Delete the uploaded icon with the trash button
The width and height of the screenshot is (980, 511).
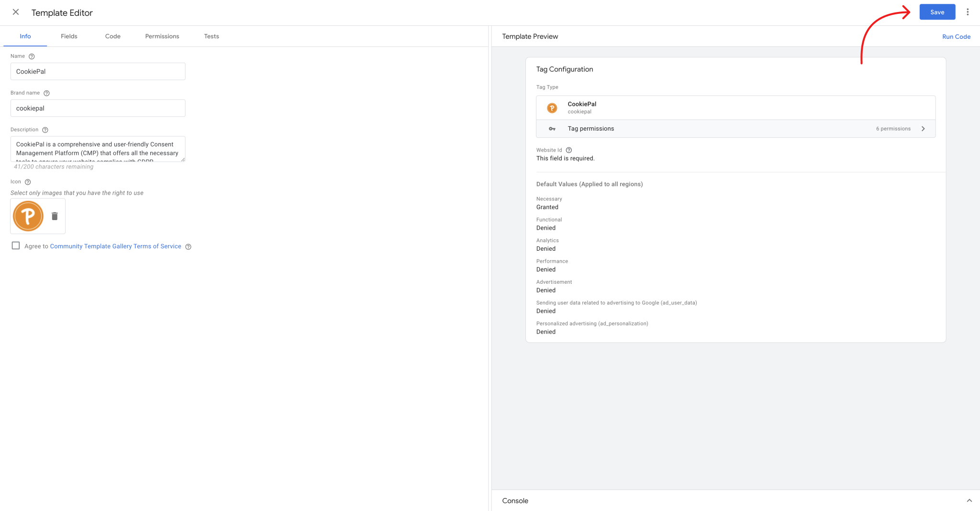(55, 216)
